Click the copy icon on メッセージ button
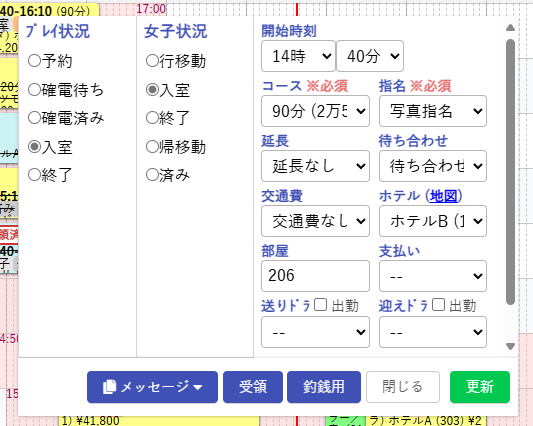This screenshot has width=533, height=426. [x=109, y=387]
